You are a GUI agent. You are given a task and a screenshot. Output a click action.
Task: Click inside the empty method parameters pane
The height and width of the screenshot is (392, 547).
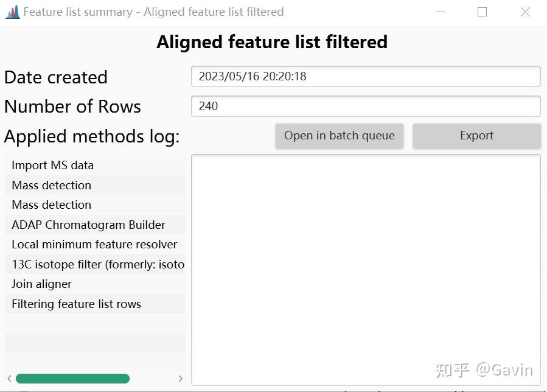pyautogui.click(x=365, y=268)
